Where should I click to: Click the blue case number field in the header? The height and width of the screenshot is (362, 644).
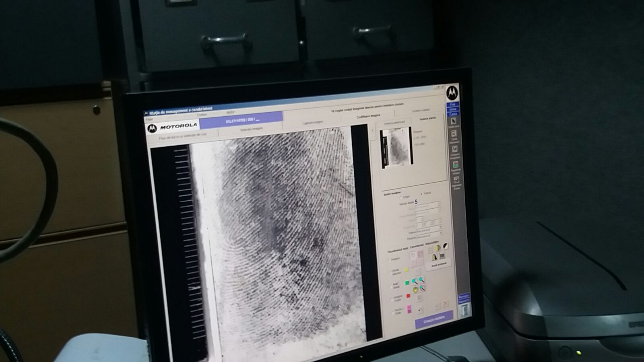[x=242, y=119]
